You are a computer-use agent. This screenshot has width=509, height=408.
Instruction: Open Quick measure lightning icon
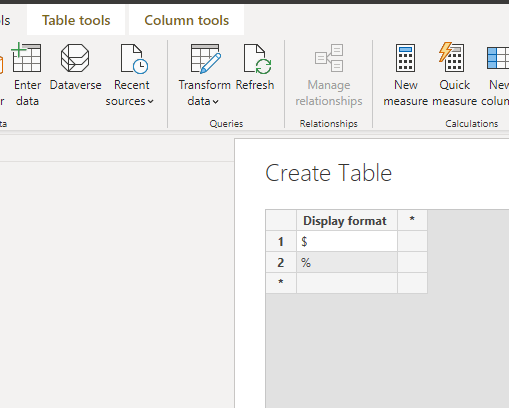[451, 57]
